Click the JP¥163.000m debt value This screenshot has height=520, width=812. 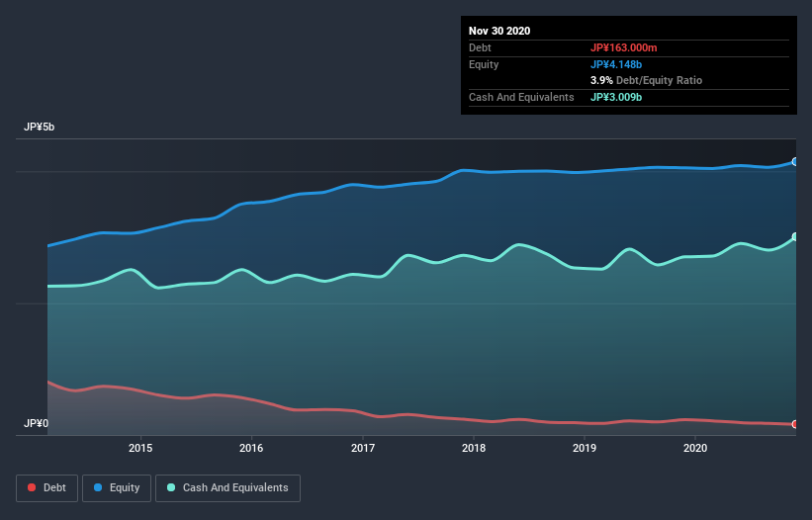point(623,48)
